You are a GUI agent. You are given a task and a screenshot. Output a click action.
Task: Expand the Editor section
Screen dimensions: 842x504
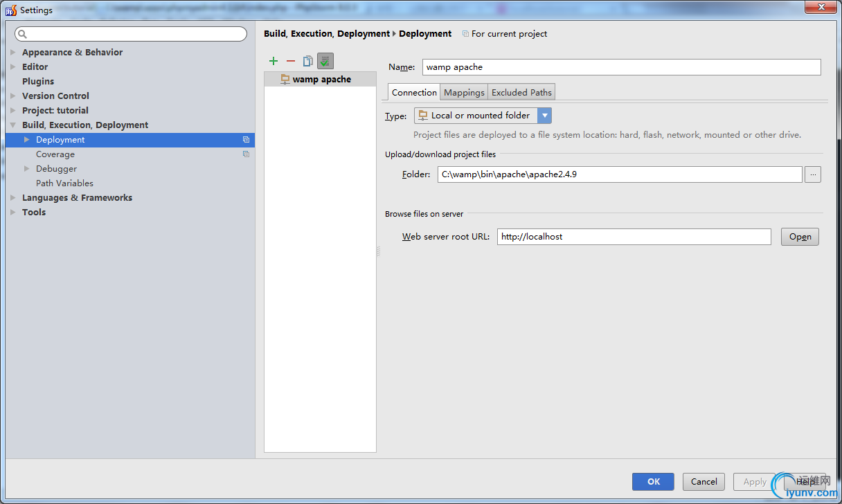(x=13, y=67)
